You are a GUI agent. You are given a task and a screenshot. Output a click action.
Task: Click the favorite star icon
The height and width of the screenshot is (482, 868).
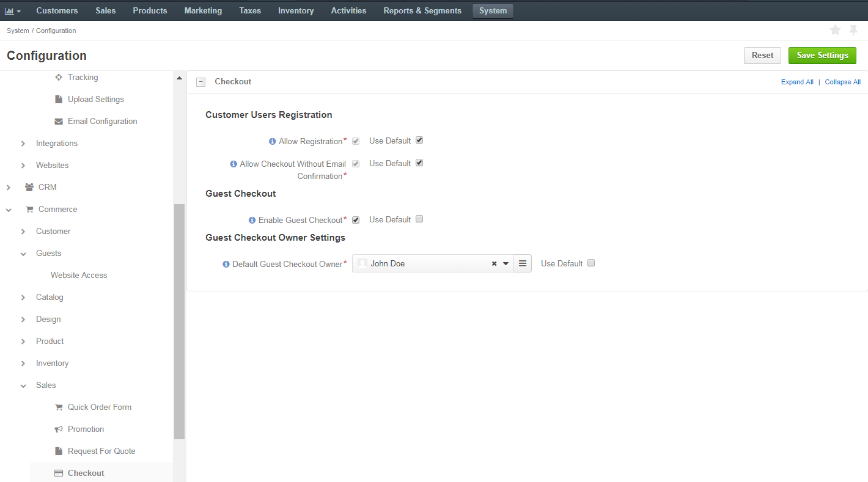point(835,30)
